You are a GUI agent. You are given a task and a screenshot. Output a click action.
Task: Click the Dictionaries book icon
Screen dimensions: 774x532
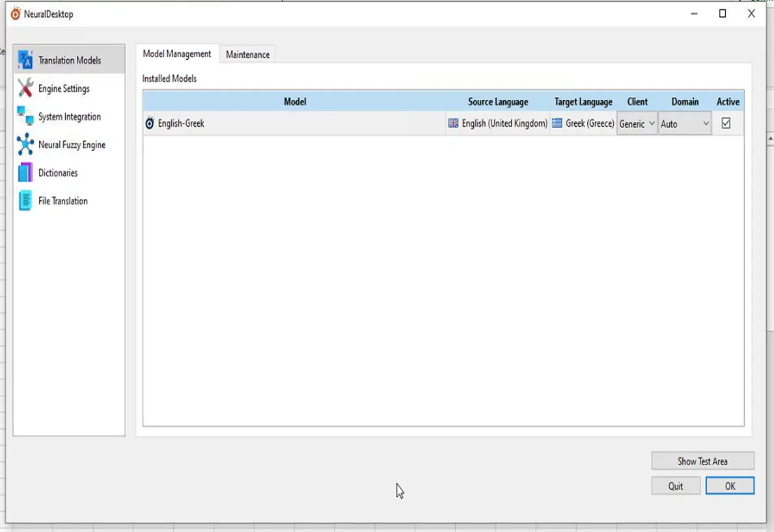coord(25,172)
